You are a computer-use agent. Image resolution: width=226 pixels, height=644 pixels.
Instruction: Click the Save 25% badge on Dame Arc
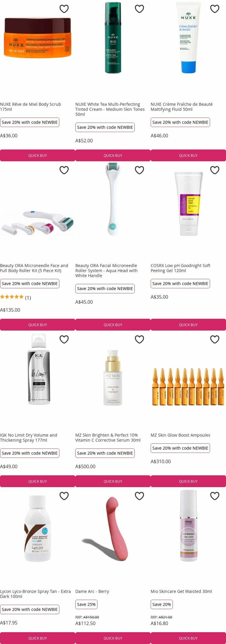86,604
